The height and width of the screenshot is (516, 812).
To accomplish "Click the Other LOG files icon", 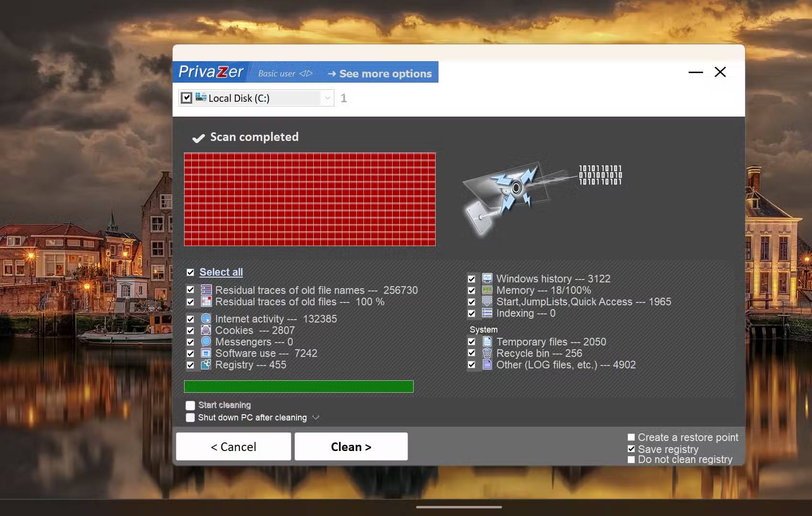I will [x=487, y=365].
